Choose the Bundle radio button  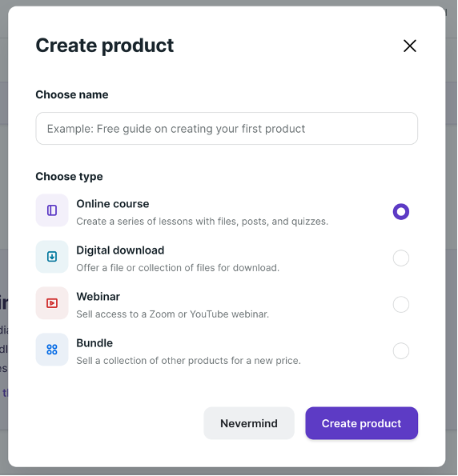click(x=401, y=351)
